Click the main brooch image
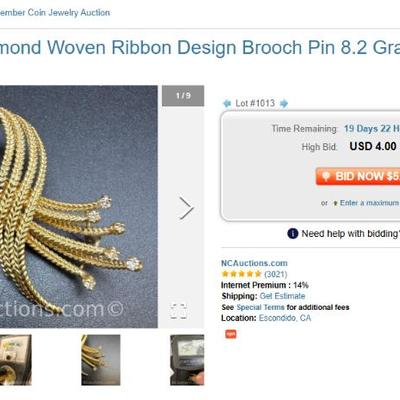 (x=79, y=207)
